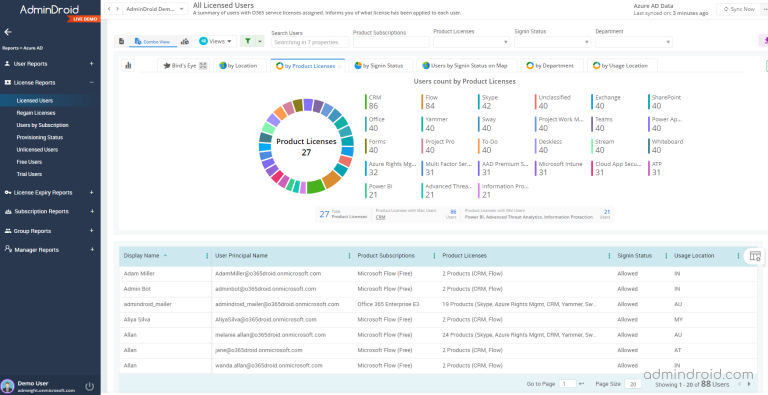Submit Go to Page enter icon

click(x=581, y=384)
